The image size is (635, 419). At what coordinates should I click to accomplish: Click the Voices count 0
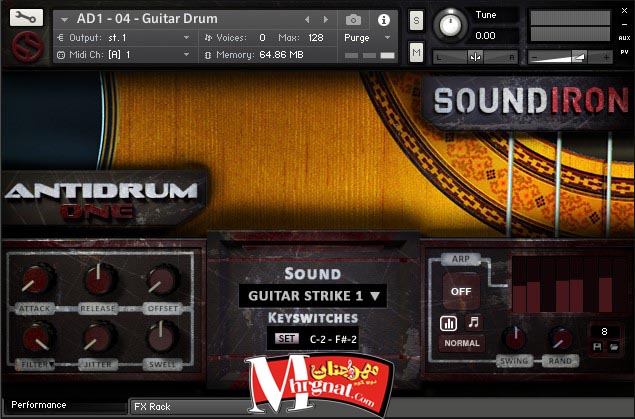coord(262,38)
